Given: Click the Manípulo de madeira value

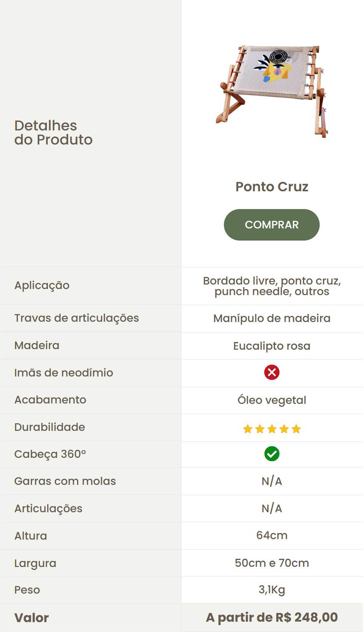Looking at the screenshot, I should (x=272, y=318).
